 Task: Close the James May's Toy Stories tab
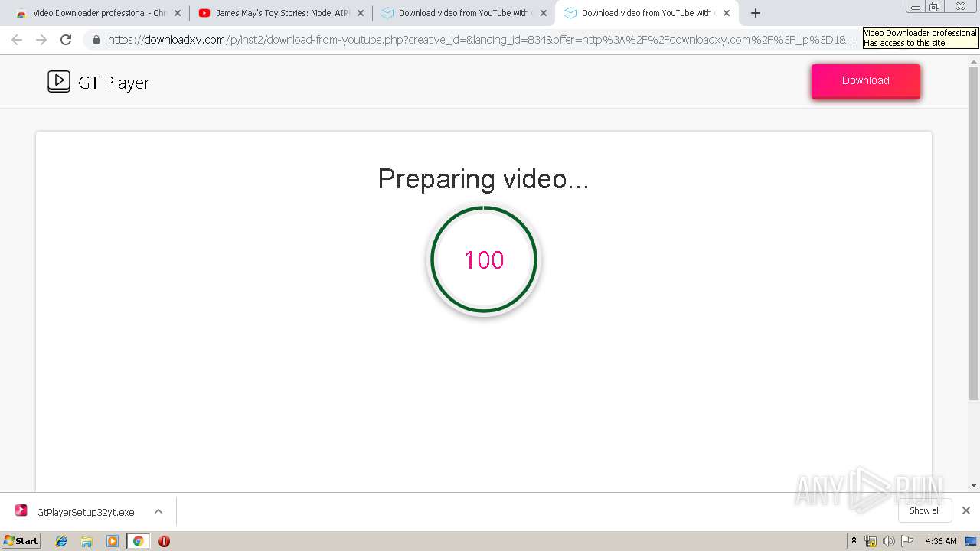pos(361,13)
